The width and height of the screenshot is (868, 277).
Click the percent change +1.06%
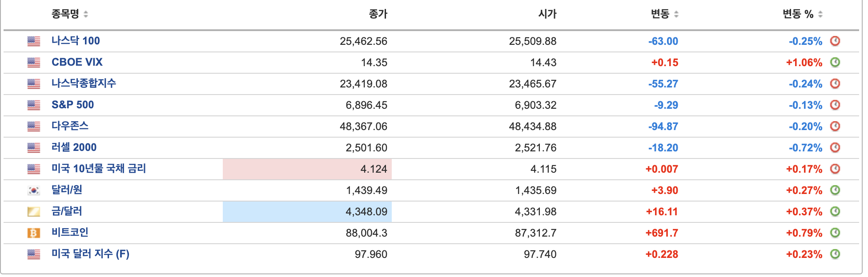(804, 63)
